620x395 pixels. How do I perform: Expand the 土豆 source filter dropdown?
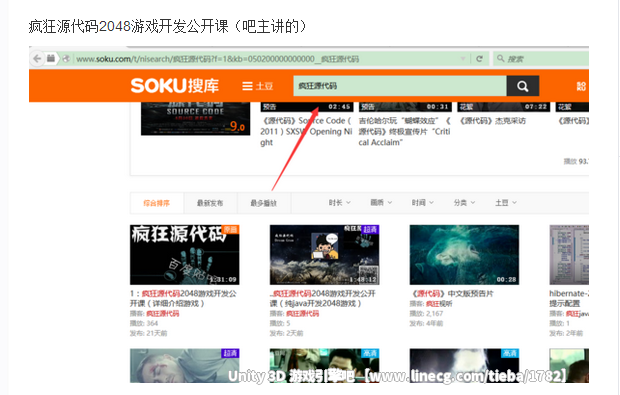click(x=506, y=202)
